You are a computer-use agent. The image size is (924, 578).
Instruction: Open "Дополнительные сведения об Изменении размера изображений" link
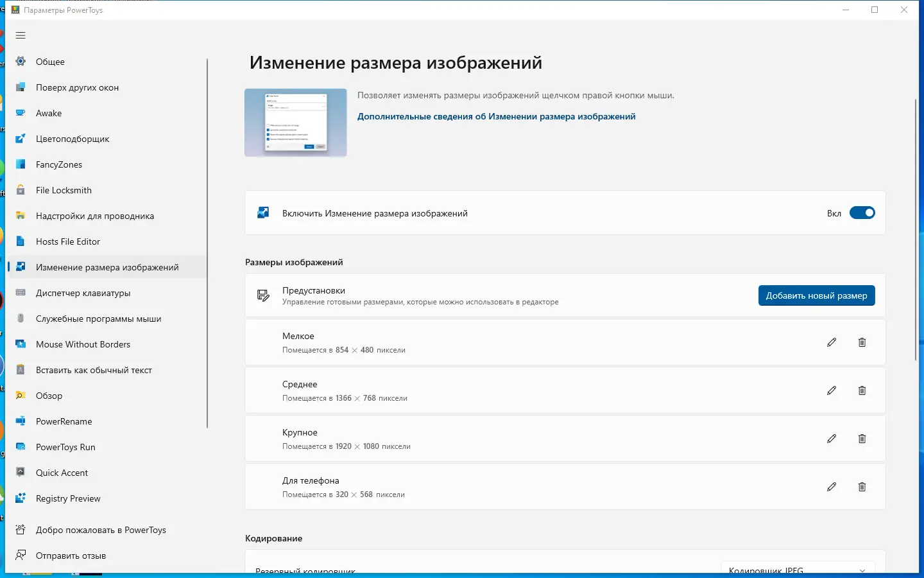click(496, 116)
